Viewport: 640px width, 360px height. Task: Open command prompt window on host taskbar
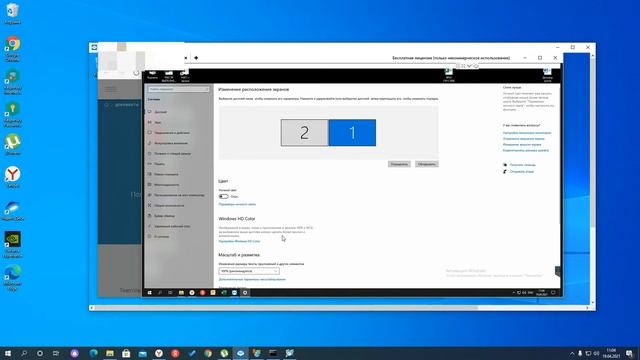273,353
